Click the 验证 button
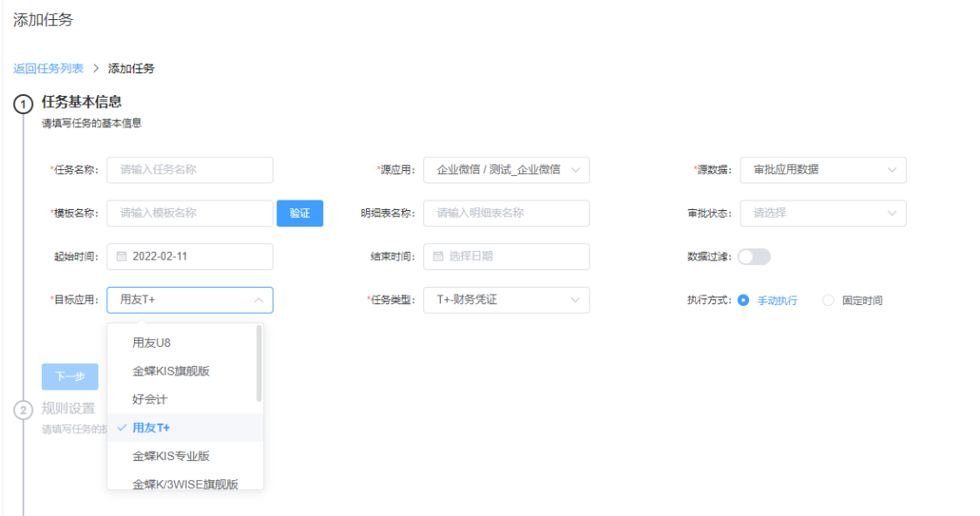This screenshot has width=980, height=516. [x=300, y=214]
